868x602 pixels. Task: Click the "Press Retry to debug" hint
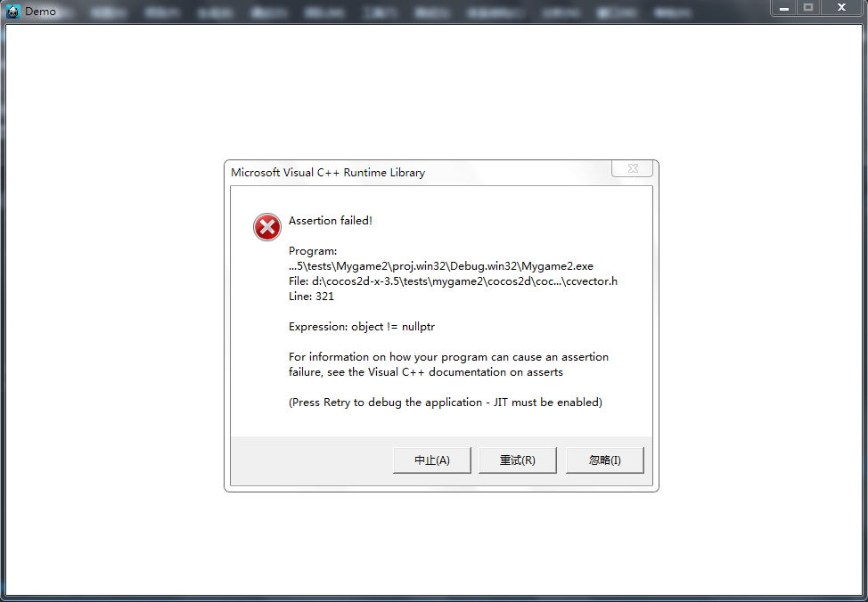[x=445, y=403]
